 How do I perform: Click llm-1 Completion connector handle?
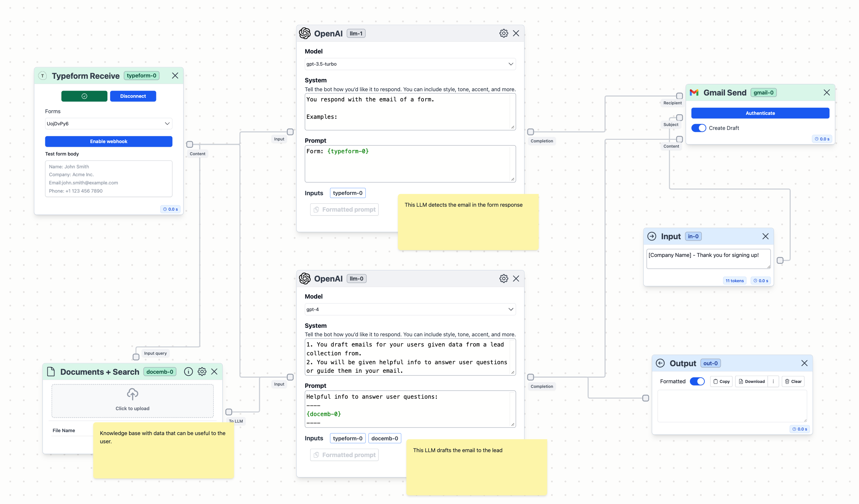(x=530, y=132)
